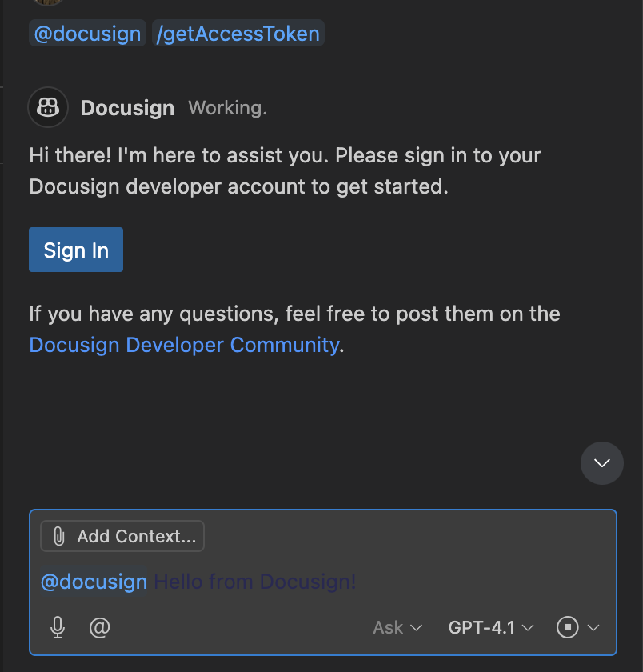Click the @docusign mention inside the input box
643x672 pixels.
pos(93,582)
